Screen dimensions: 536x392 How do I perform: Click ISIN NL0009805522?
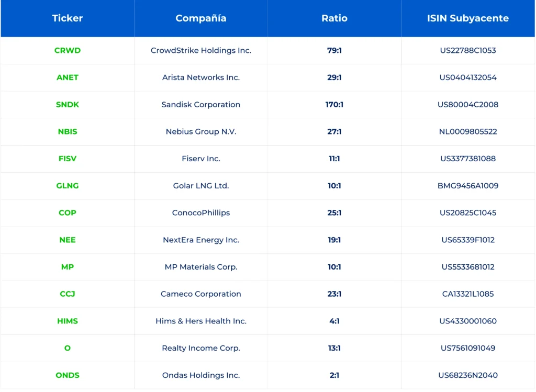coord(468,131)
